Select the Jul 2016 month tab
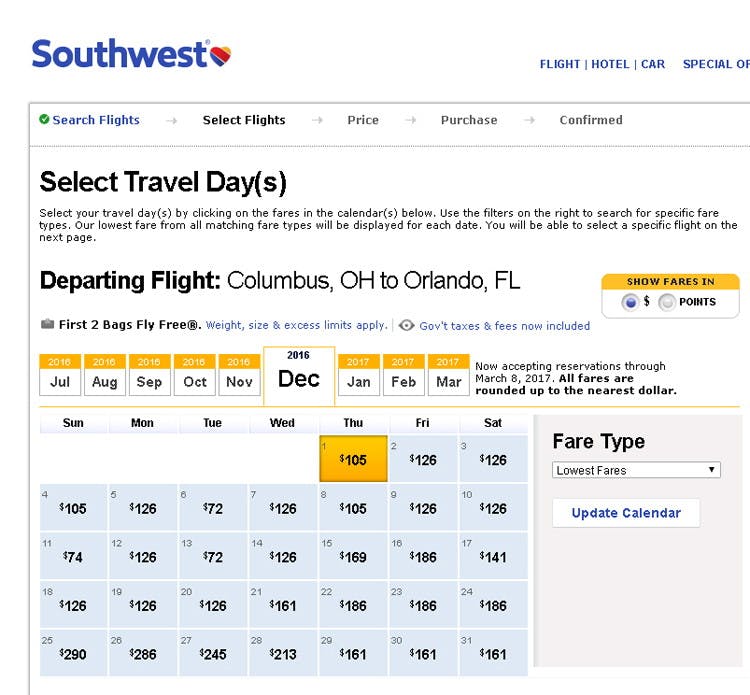This screenshot has width=750, height=695. point(60,381)
